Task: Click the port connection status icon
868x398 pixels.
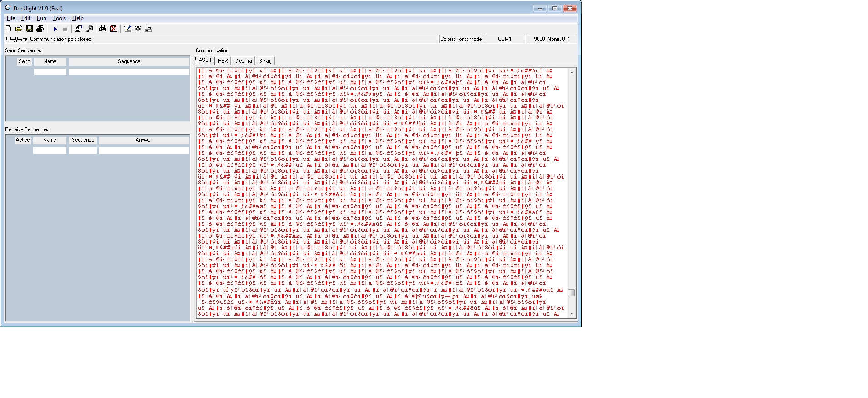Action: [16, 39]
